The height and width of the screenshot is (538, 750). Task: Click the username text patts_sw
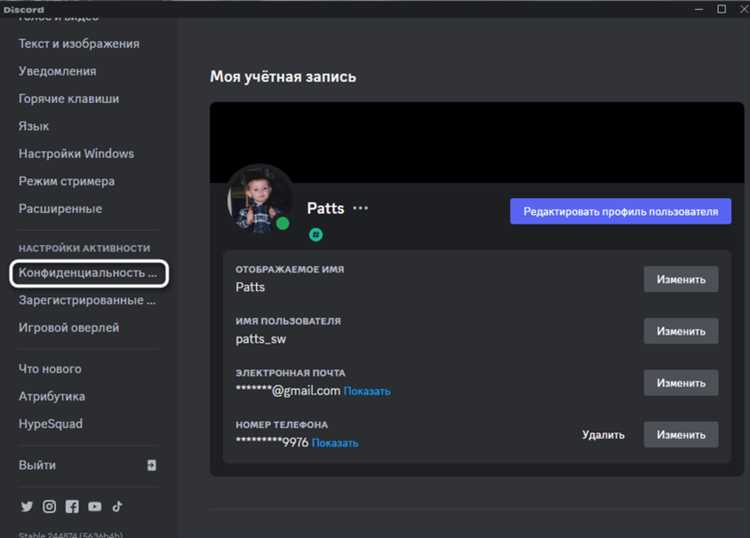pos(261,339)
